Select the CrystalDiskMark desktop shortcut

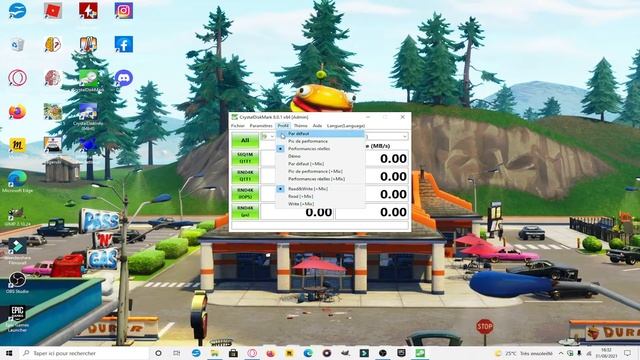click(x=88, y=80)
